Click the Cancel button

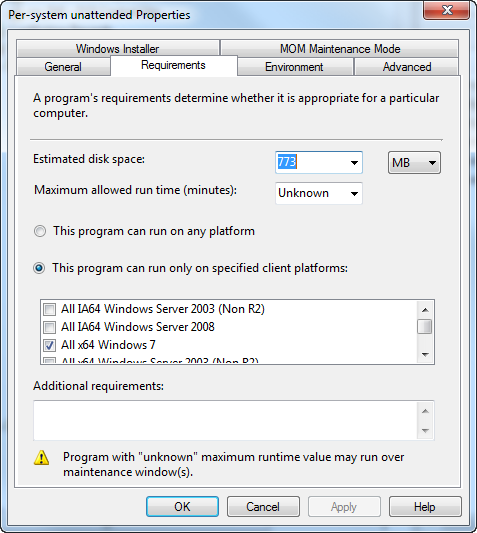263,506
